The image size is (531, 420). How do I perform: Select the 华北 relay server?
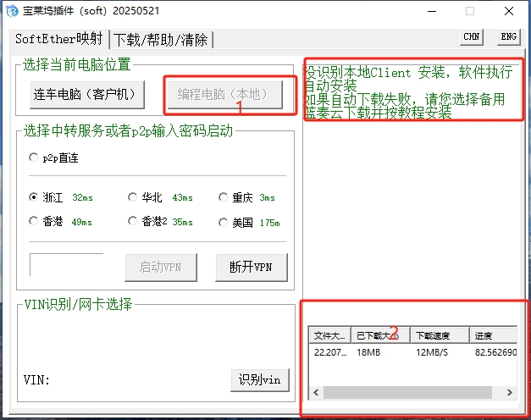(132, 197)
